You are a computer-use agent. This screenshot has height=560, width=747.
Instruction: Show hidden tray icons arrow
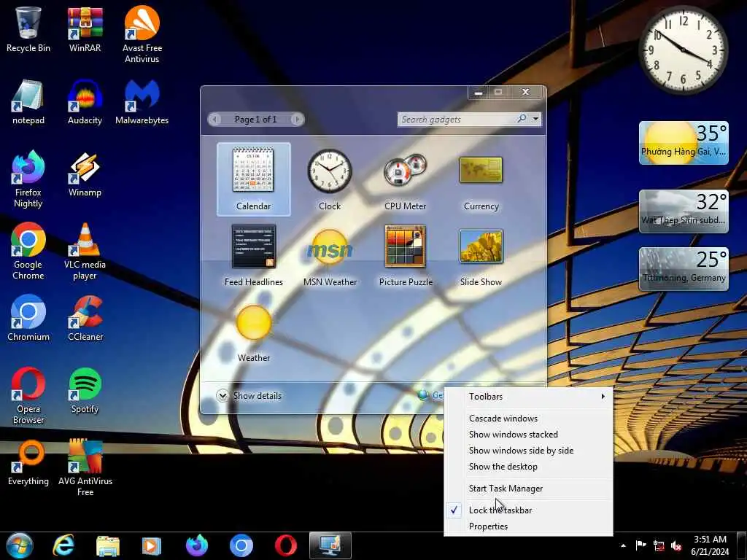tap(623, 545)
